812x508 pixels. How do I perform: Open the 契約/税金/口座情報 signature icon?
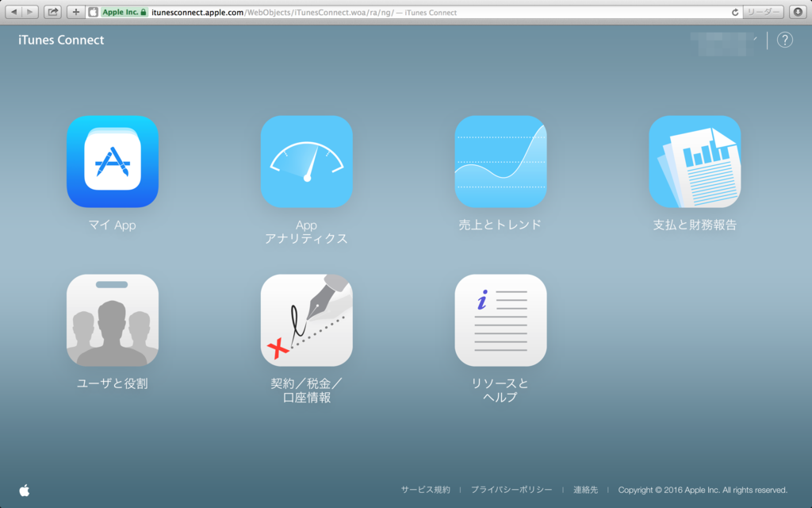coord(307,321)
